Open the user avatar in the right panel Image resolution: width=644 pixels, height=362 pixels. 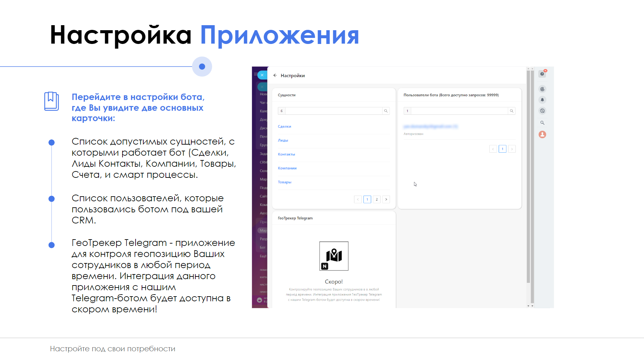pyautogui.click(x=542, y=135)
